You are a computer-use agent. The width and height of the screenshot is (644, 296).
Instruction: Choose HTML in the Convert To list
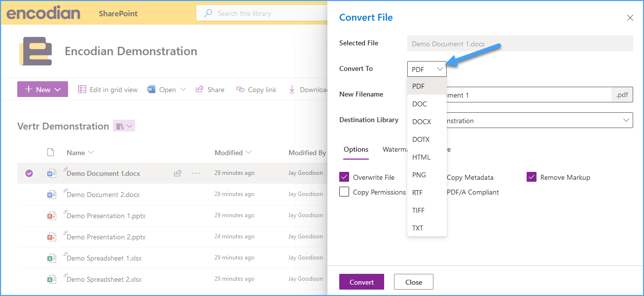coord(427,157)
